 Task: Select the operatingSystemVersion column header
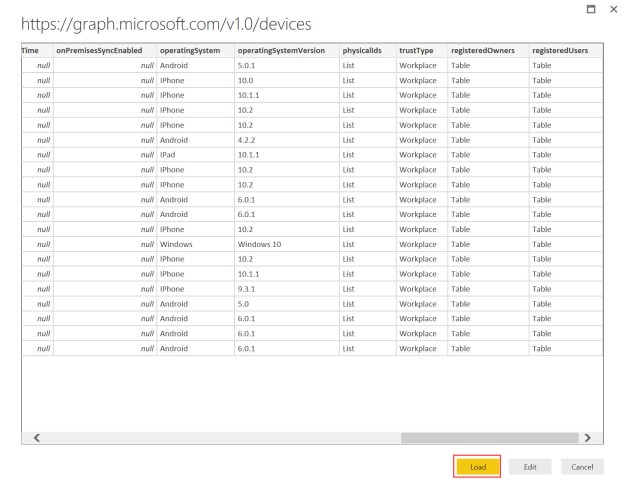pos(284,50)
